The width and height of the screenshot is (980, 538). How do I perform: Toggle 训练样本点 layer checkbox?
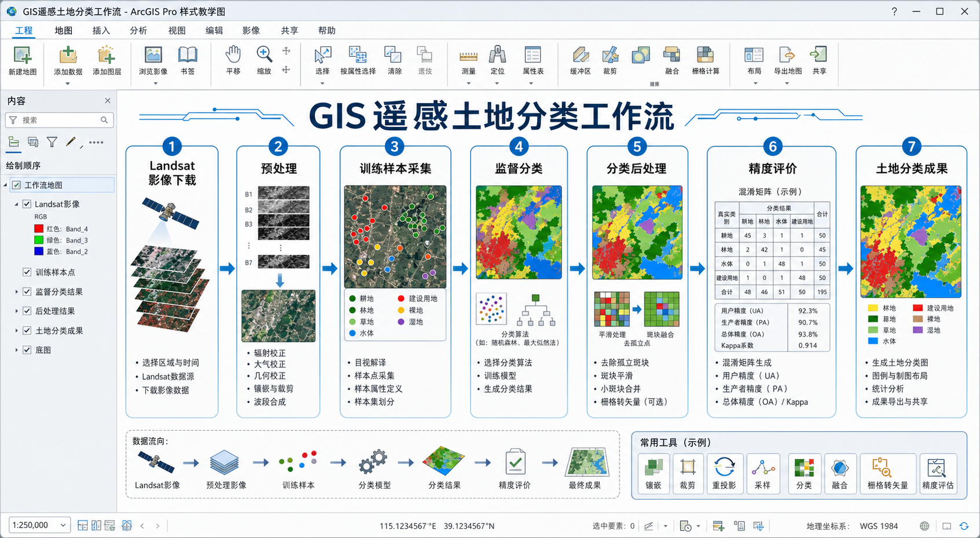[x=27, y=272]
